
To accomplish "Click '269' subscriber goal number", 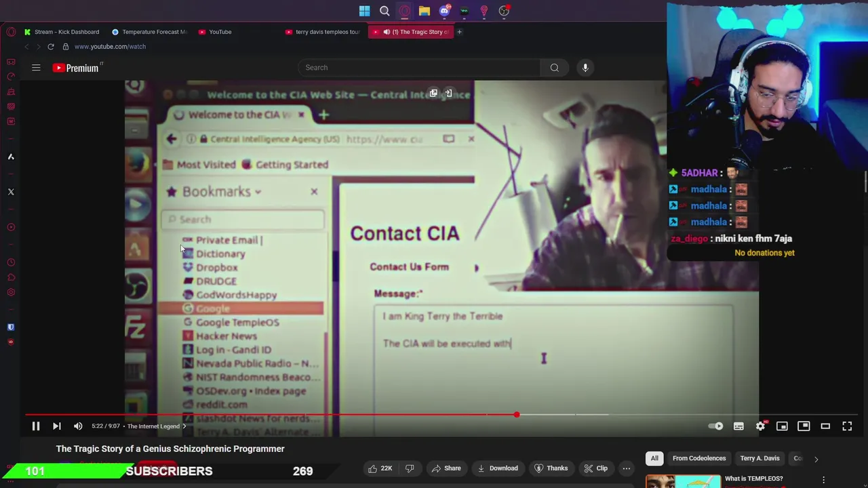I will (303, 471).
